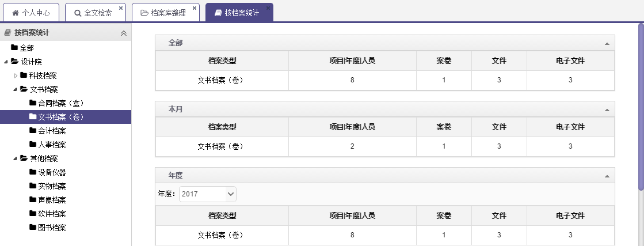Open the 年度 2017 dropdown
Image resolution: width=644 pixels, height=246 pixels.
[x=207, y=194]
